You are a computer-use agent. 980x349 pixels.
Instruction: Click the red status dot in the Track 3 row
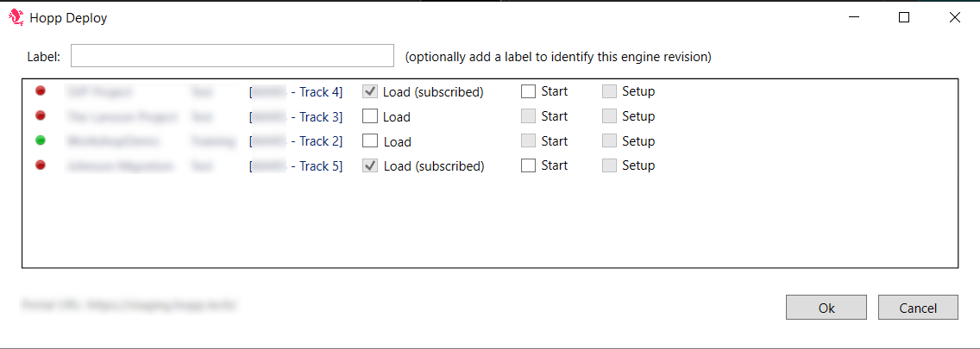pyautogui.click(x=41, y=115)
